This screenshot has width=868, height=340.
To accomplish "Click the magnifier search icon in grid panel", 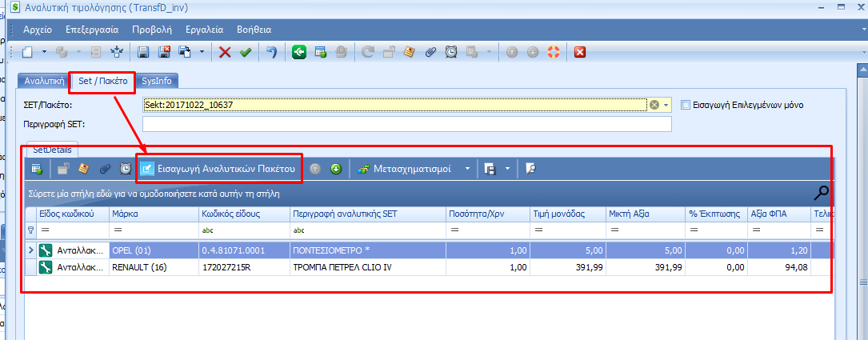I will 822,192.
